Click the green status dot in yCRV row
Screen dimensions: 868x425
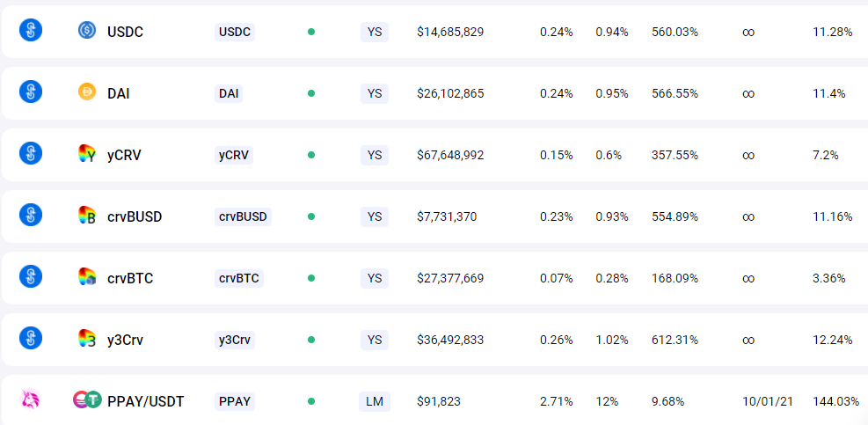click(x=311, y=155)
